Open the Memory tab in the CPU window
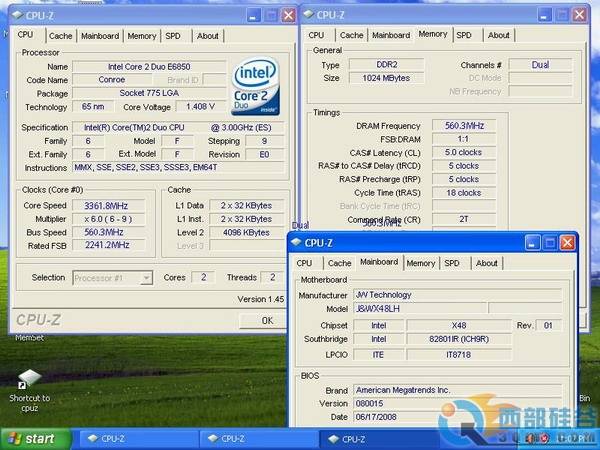The width and height of the screenshot is (600, 450). [142, 36]
